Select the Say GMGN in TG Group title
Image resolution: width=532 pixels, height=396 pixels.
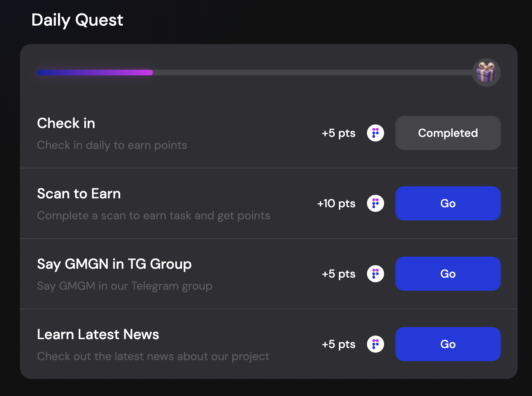(x=114, y=264)
